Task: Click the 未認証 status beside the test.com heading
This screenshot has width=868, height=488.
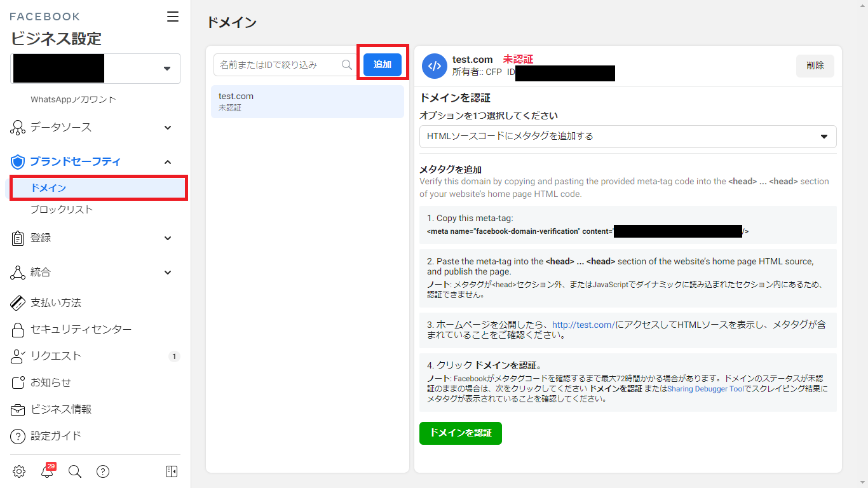Action: pos(518,59)
